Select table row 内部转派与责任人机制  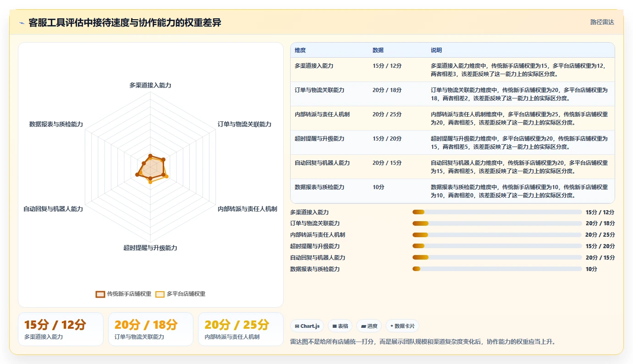(452, 118)
